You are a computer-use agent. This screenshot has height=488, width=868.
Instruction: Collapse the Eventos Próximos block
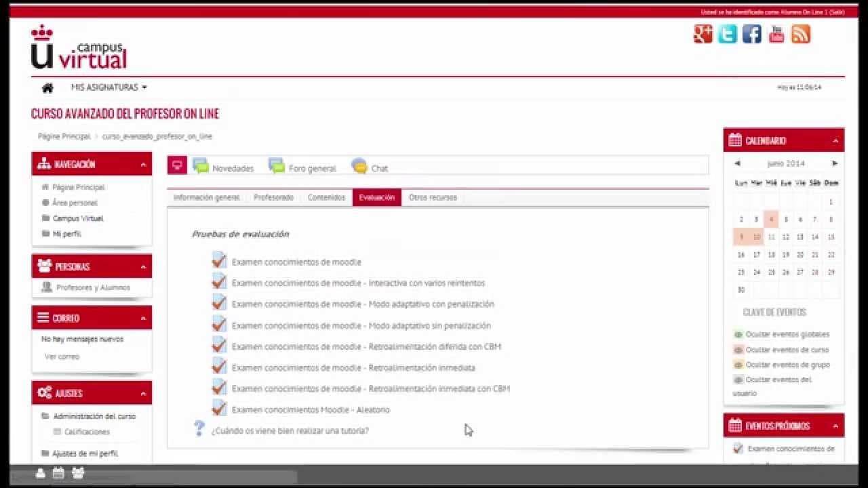pos(835,426)
